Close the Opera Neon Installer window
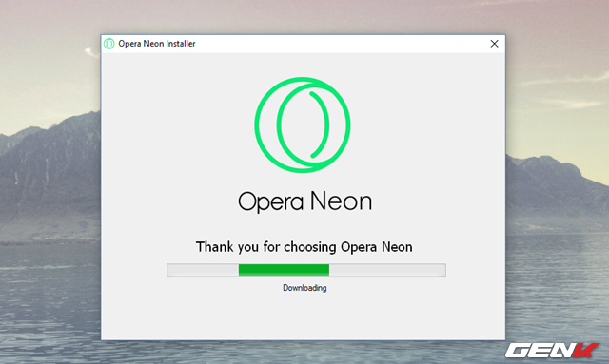The width and height of the screenshot is (609, 364). click(494, 44)
